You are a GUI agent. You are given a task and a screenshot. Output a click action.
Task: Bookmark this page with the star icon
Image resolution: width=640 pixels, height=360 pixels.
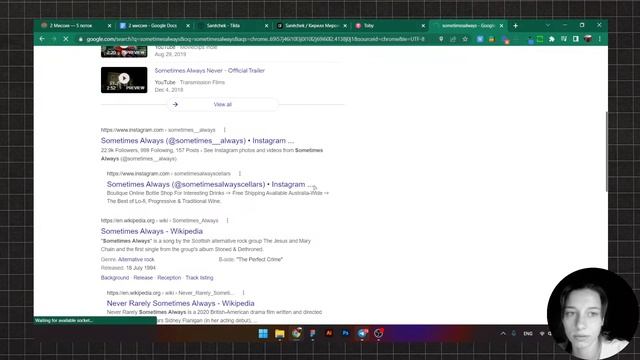[x=465, y=39]
